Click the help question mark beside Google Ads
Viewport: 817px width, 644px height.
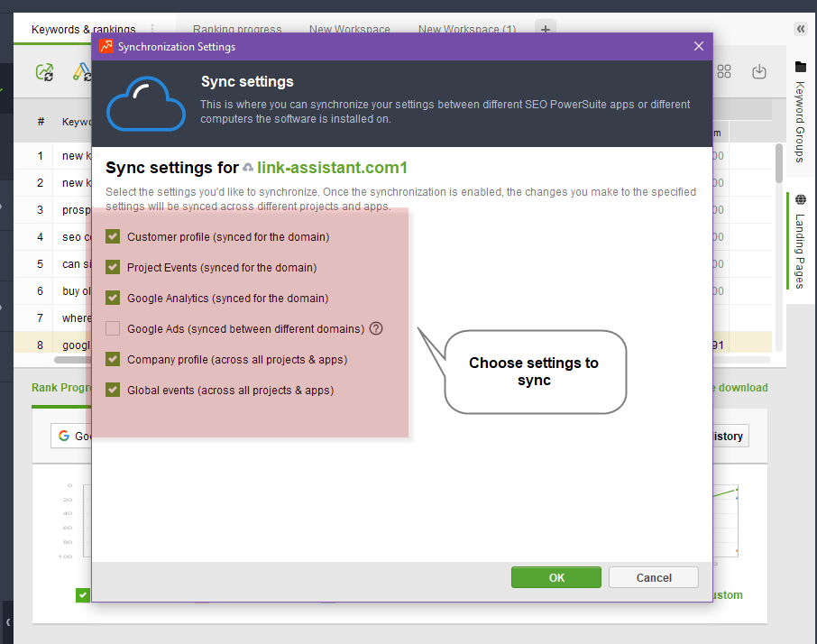click(376, 328)
